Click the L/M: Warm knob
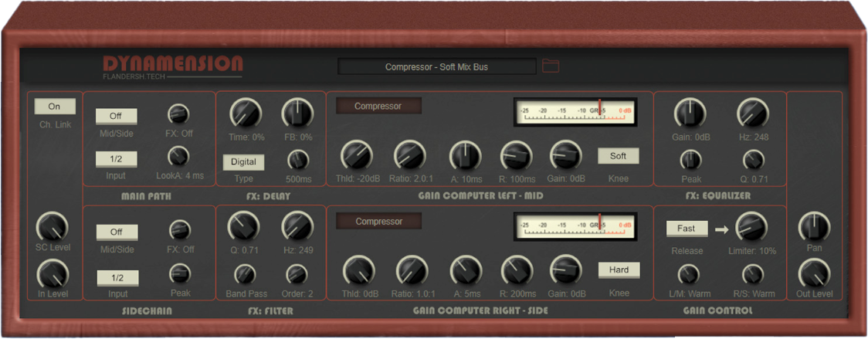This screenshot has width=868, height=339. (689, 275)
